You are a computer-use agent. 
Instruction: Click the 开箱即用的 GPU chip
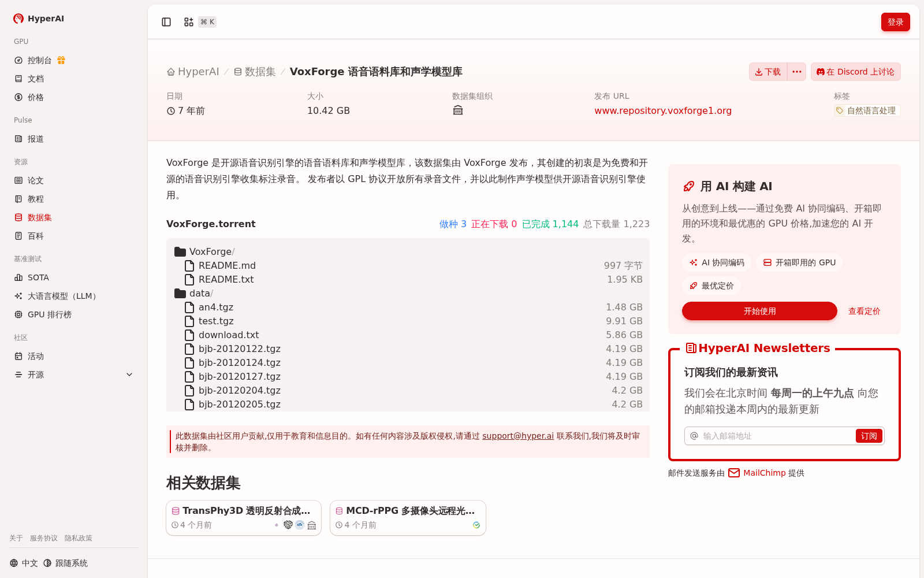tap(799, 262)
